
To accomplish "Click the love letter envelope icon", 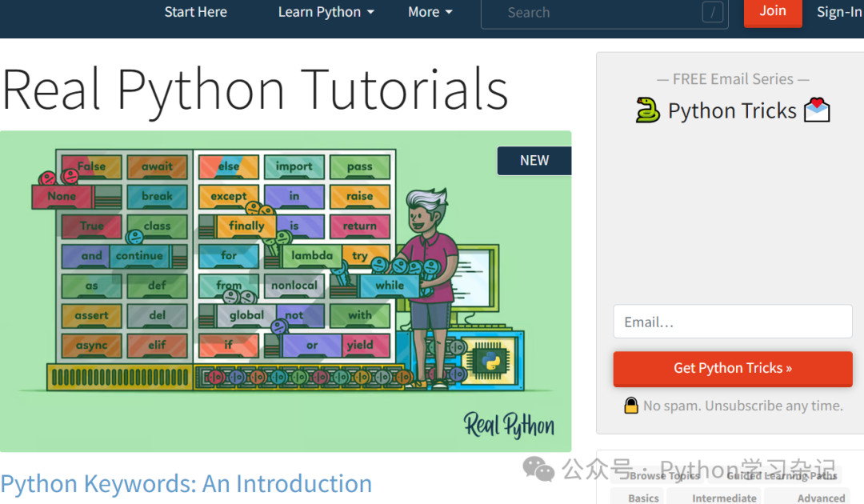I will 817,110.
